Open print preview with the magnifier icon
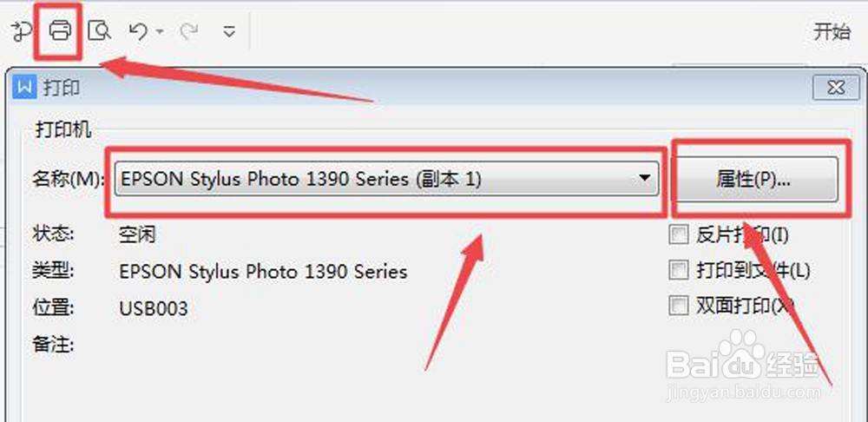The height and width of the screenshot is (422, 868). click(x=100, y=31)
